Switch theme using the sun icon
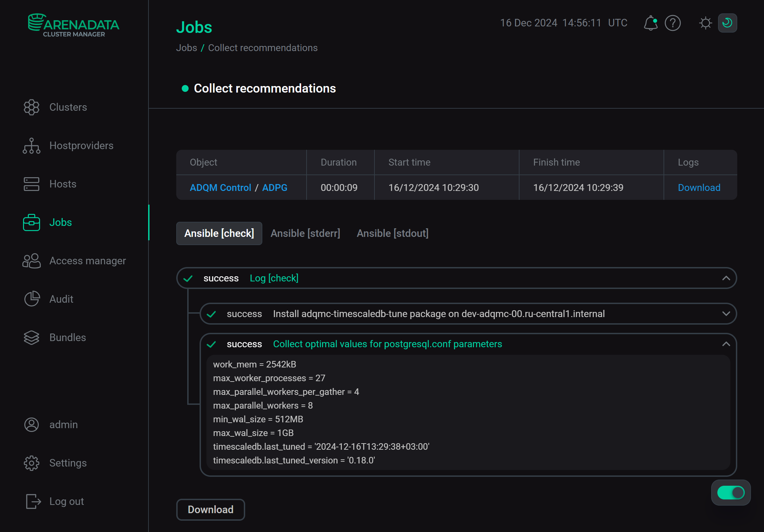 click(x=705, y=23)
